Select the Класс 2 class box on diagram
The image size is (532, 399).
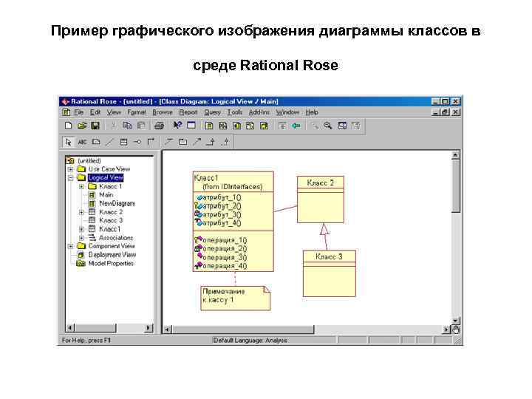pos(320,199)
